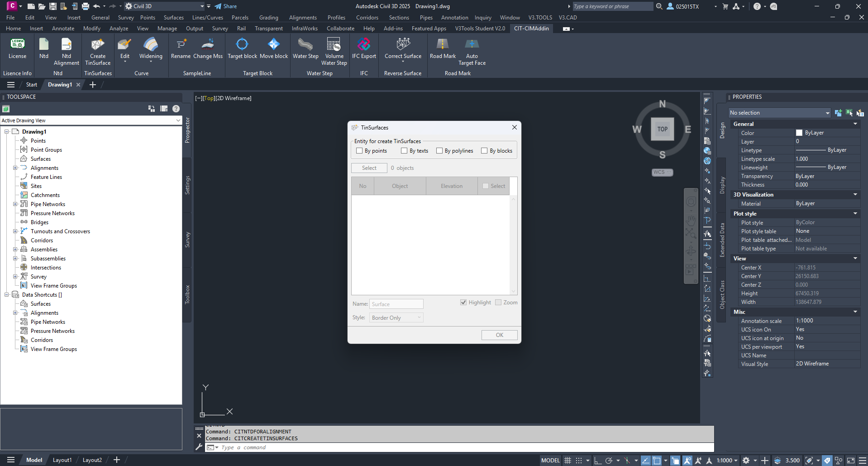Viewport: 868px width, 466px height.
Task: Open the Corridors menu
Action: (x=367, y=18)
